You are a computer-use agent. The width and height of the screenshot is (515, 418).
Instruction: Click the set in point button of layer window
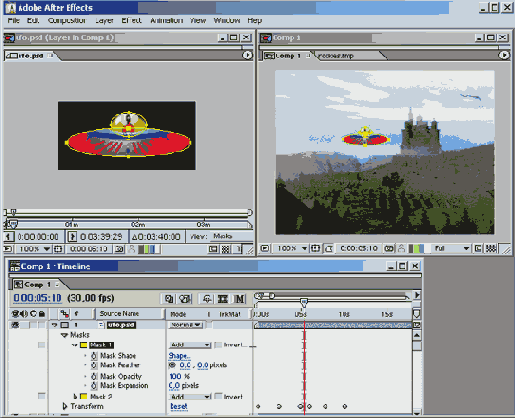9,237
